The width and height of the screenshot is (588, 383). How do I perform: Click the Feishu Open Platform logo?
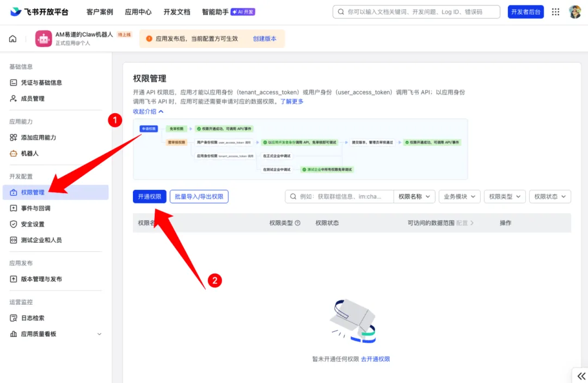click(39, 12)
